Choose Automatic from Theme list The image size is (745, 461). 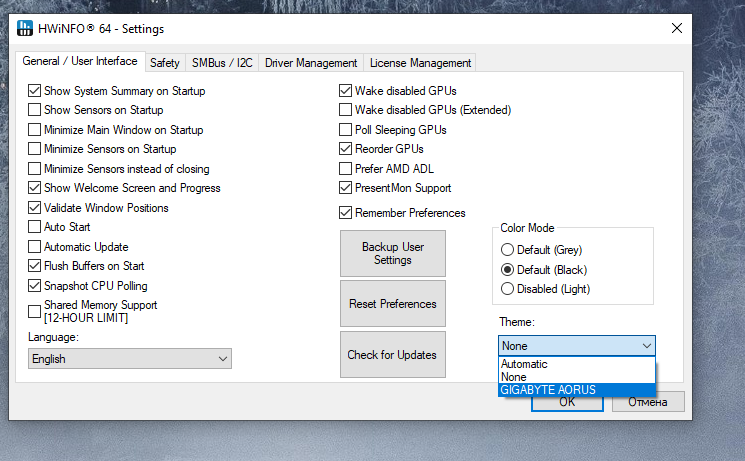point(577,364)
